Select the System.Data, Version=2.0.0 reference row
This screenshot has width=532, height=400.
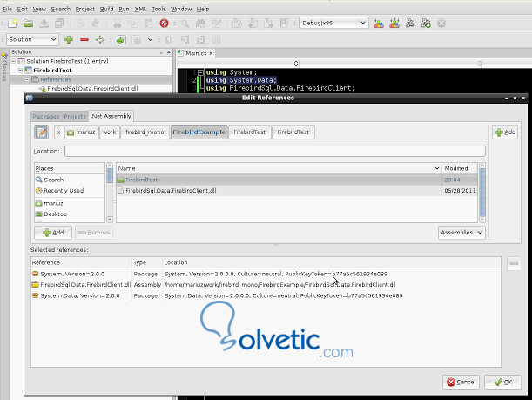[266, 295]
